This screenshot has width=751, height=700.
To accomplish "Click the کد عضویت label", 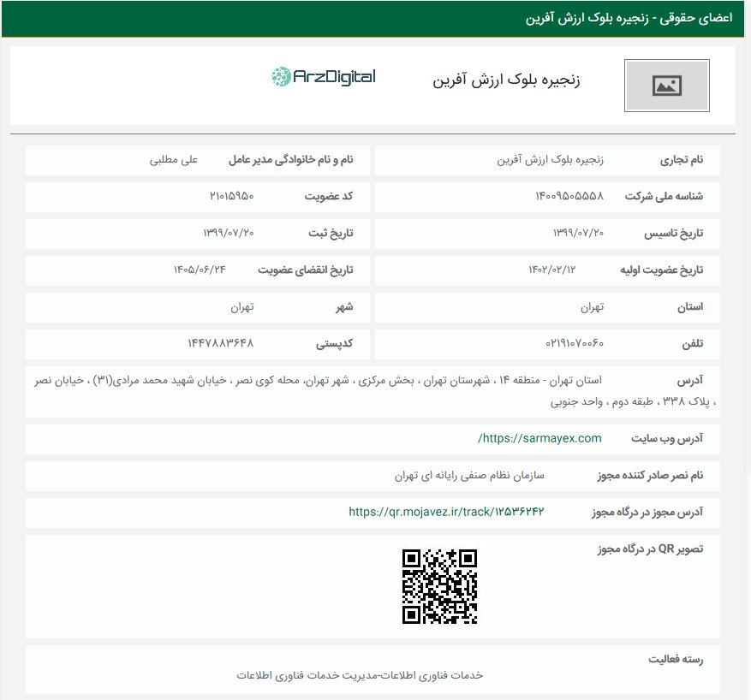I will coord(329,196).
